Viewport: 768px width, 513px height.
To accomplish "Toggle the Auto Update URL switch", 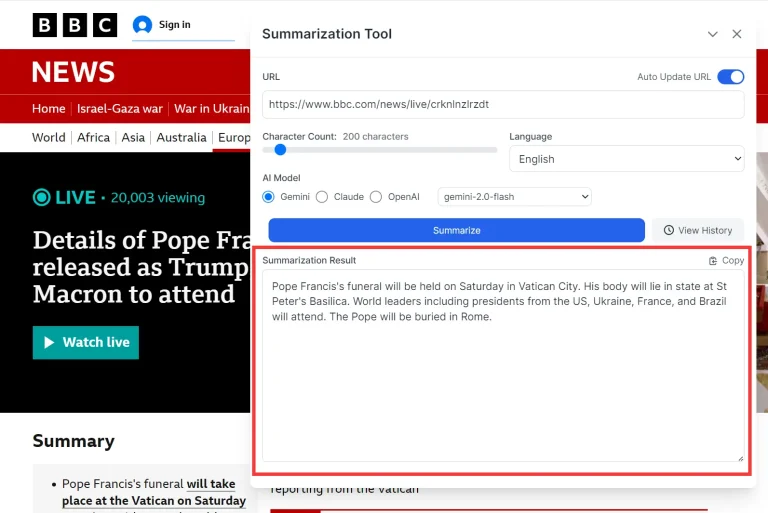I will pyautogui.click(x=730, y=77).
